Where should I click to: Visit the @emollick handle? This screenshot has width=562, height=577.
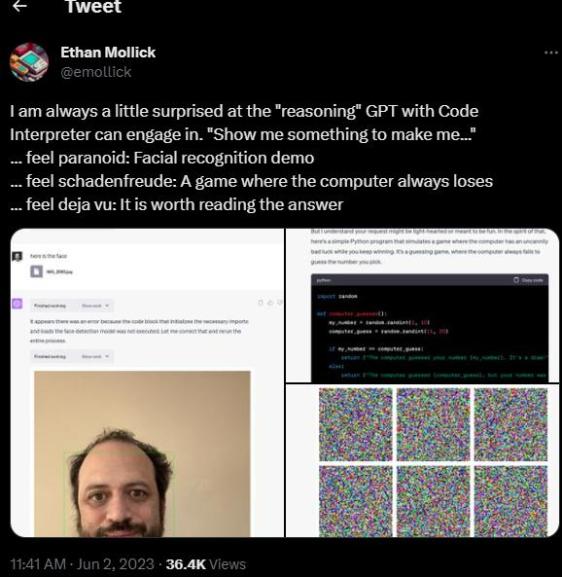pyautogui.click(x=96, y=72)
